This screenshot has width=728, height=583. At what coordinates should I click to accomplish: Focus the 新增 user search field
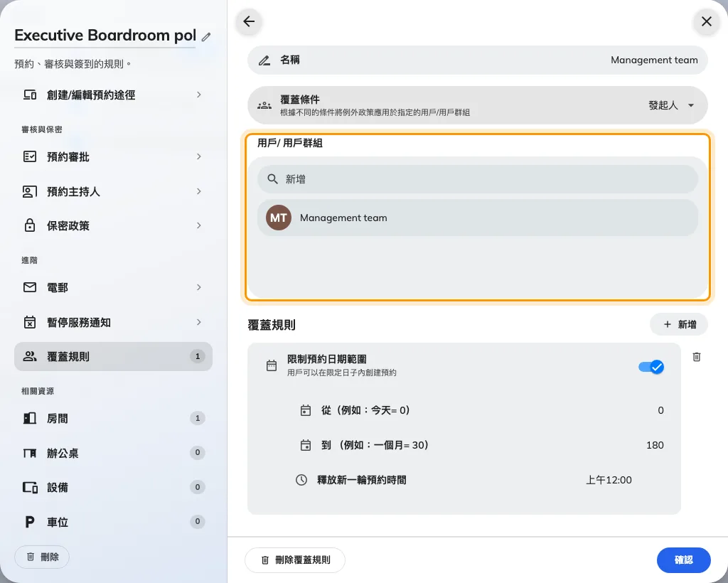click(x=478, y=179)
